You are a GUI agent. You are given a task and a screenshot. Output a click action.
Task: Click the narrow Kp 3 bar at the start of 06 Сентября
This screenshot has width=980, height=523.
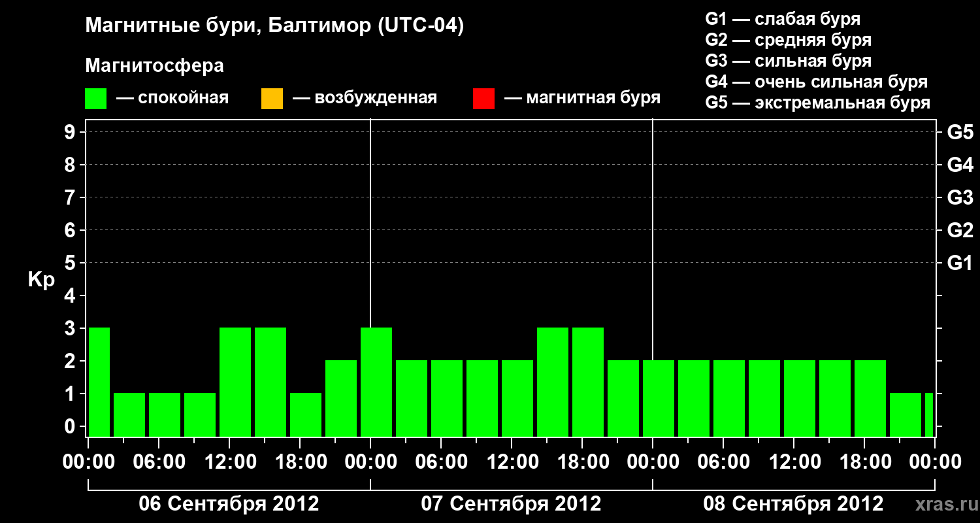tap(99, 382)
